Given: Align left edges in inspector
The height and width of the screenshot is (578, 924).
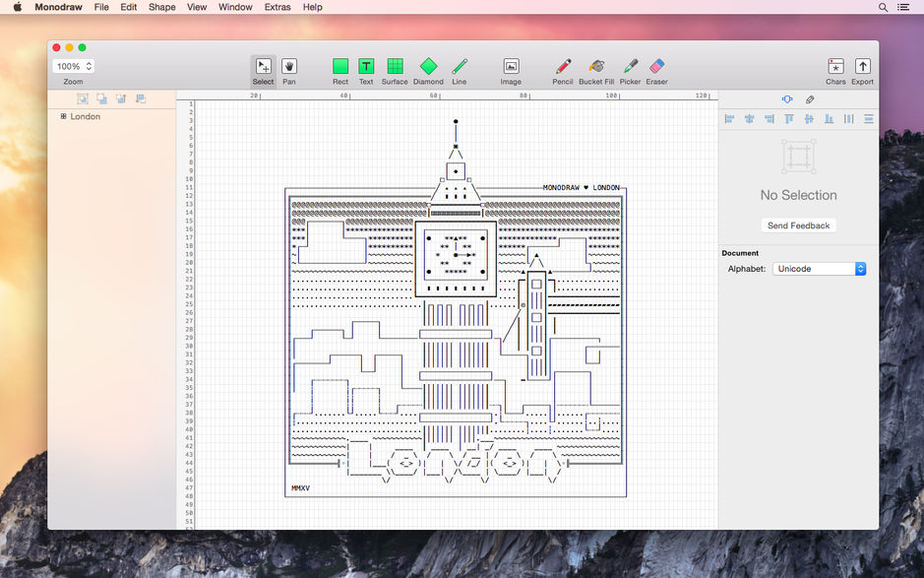Looking at the screenshot, I should [729, 118].
